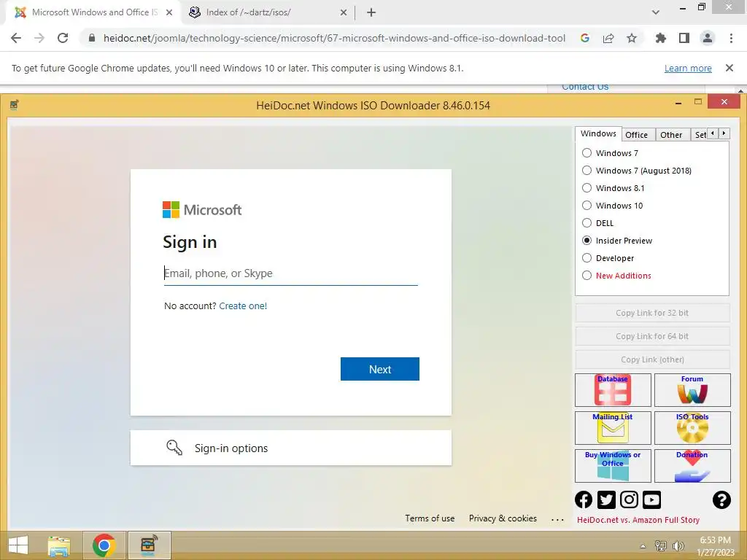The image size is (747, 560).
Task: Click Learn more in Chrome notice
Action: tap(688, 68)
